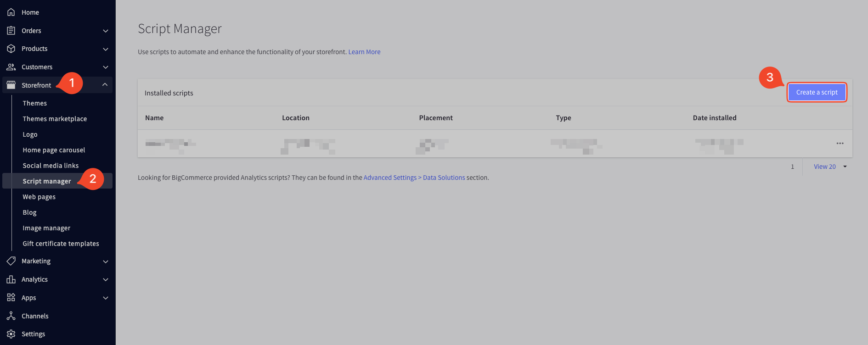Click the Name column header
Screen dimensions: 868x345
point(154,118)
